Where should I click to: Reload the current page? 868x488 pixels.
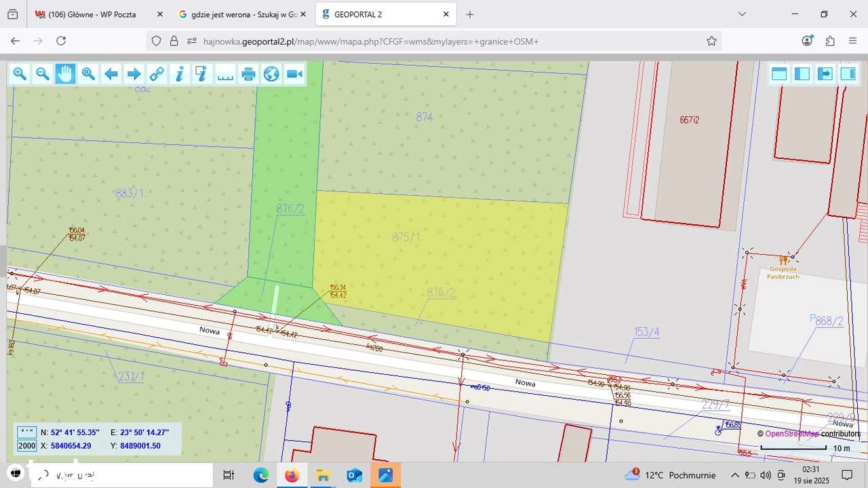click(61, 41)
